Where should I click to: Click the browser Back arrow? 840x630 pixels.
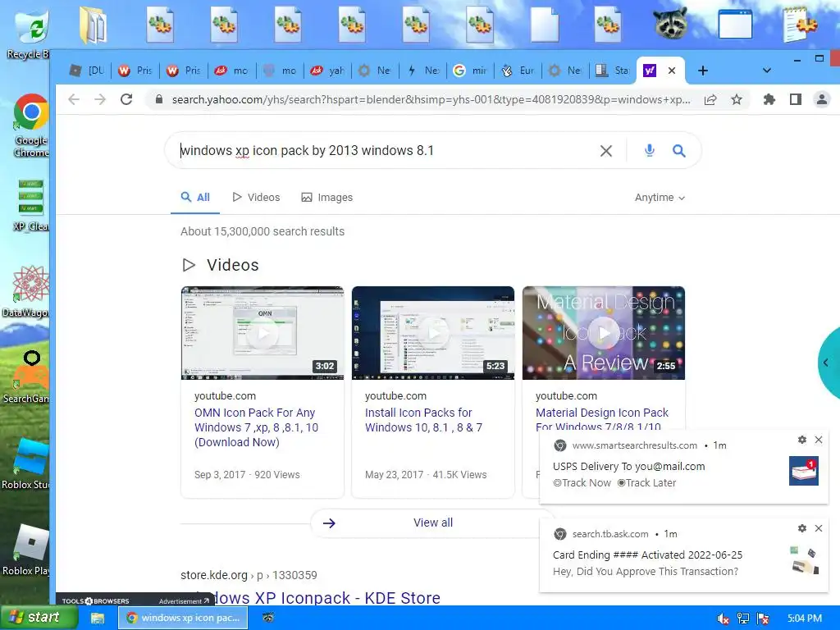74,99
